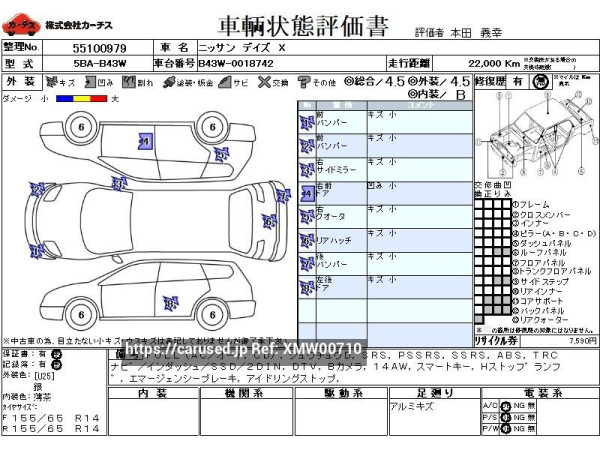Click the 内装 B interior rating
Image resolution: width=600 pixels, height=450 pixels.
437,94
